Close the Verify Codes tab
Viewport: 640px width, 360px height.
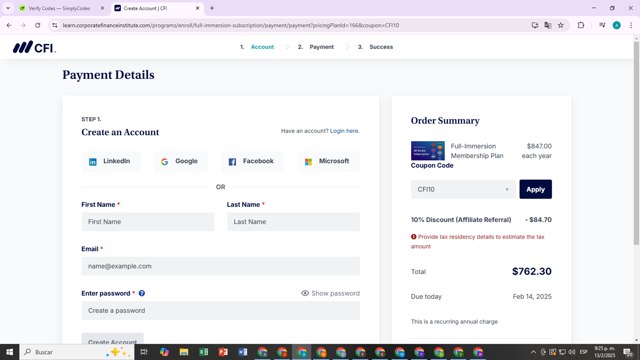[102, 8]
